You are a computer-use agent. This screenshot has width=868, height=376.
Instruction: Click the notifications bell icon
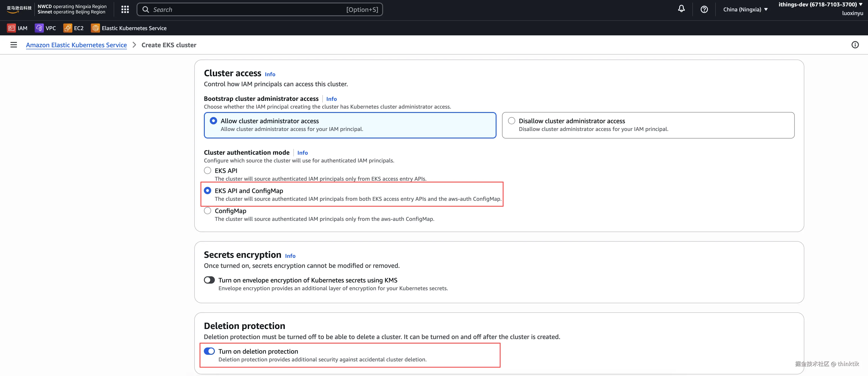pyautogui.click(x=681, y=9)
